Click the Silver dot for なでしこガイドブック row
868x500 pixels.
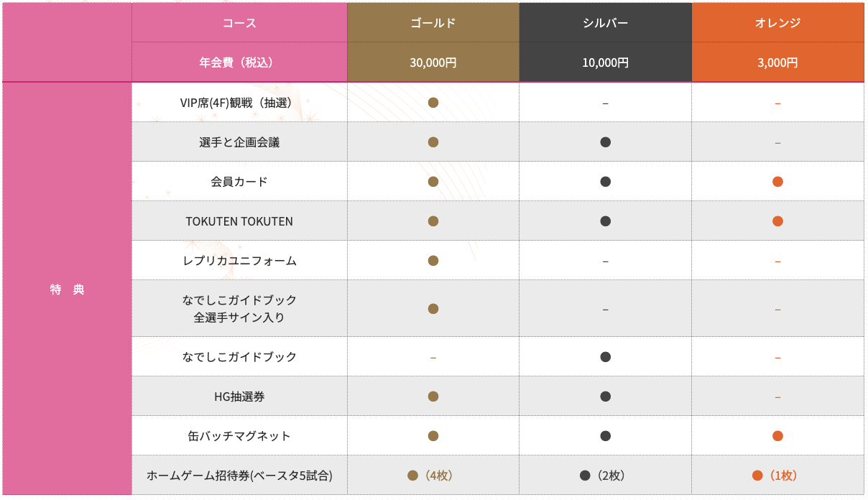(606, 357)
